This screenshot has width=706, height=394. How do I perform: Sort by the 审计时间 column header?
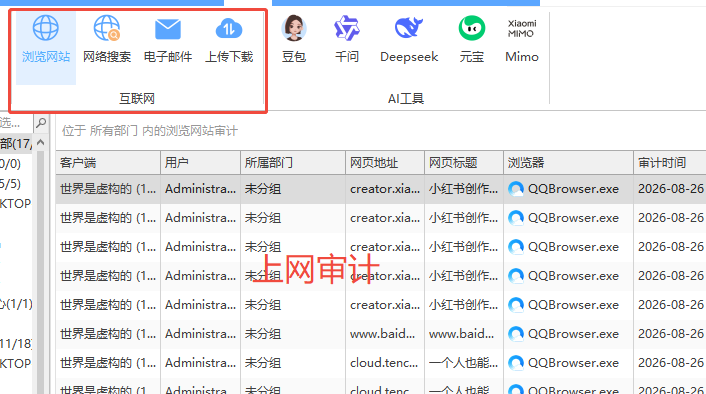[670, 163]
